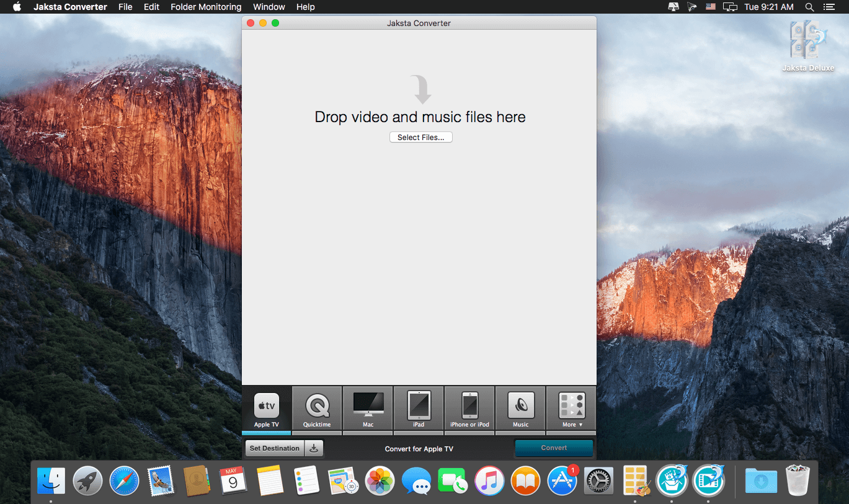Close the Jaksta Converter window
Screen dimensions: 849x504
[251, 23]
